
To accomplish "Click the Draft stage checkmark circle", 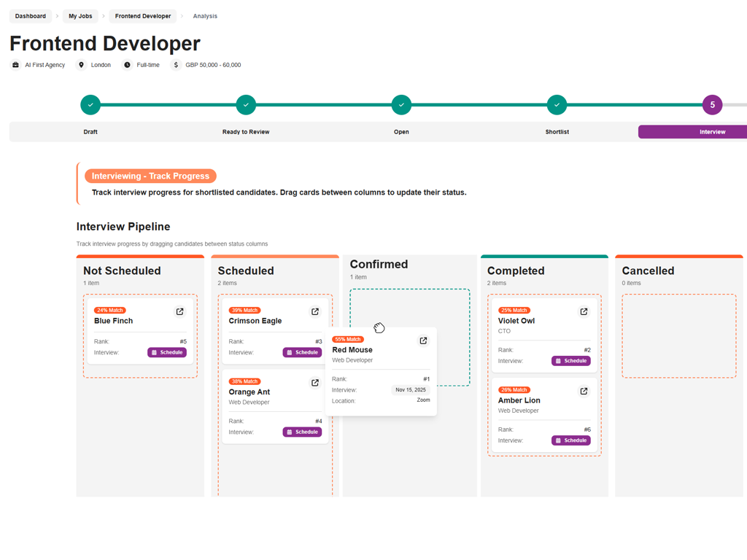I will pyautogui.click(x=90, y=105).
